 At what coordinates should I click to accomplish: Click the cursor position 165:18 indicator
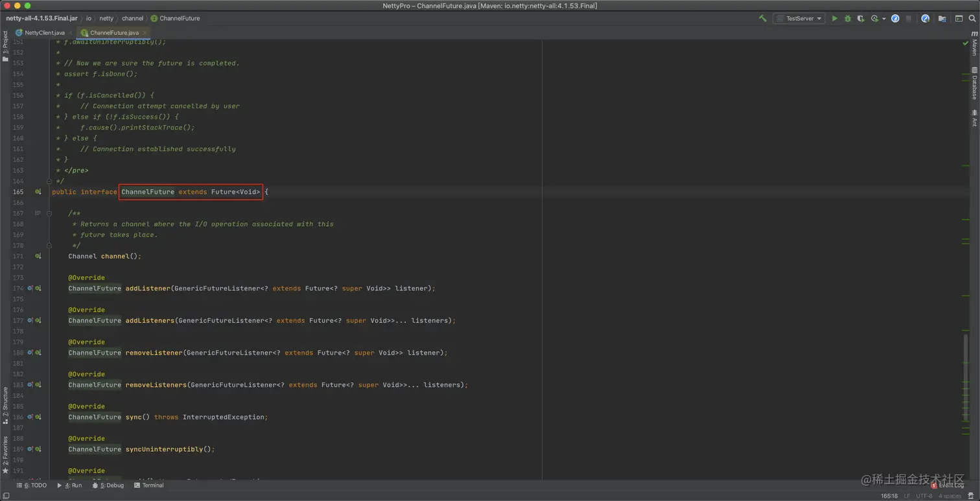tap(889, 496)
